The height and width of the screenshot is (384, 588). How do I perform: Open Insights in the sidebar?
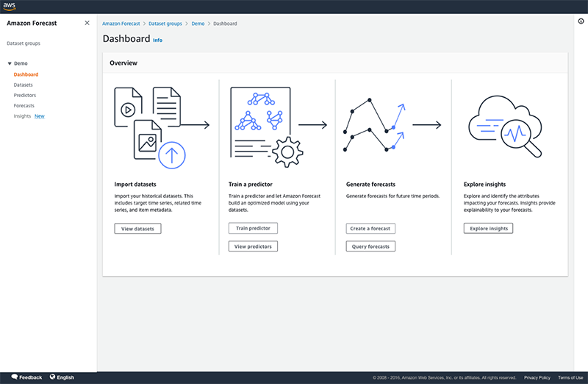(22, 116)
